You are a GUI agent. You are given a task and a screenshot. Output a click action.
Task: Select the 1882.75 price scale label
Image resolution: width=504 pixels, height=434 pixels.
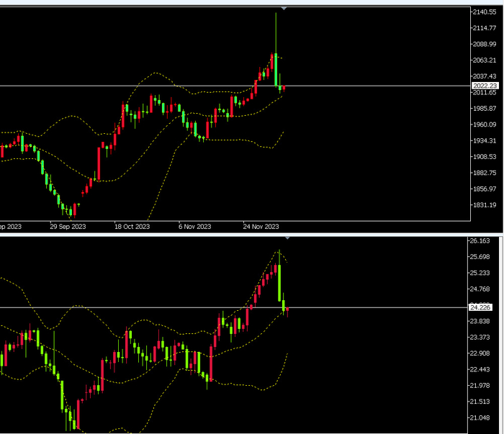click(x=485, y=173)
